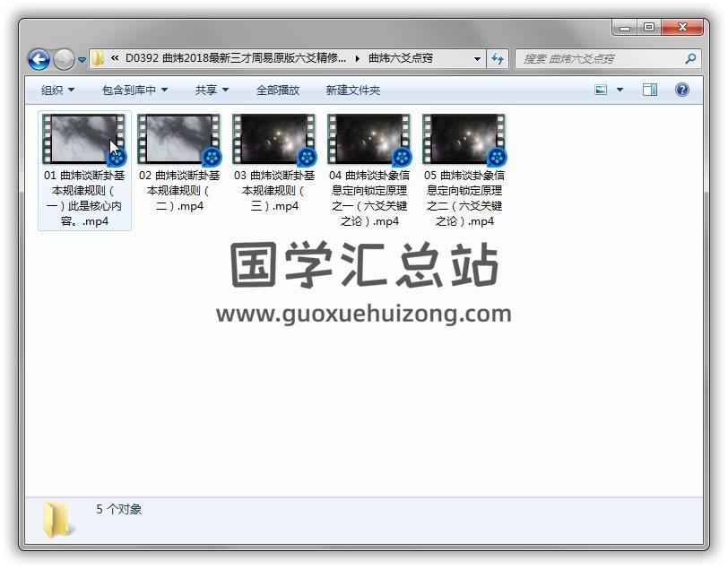Image resolution: width=728 pixels, height=569 pixels.
Task: Open the recent pages dropdown arrow
Action: (82, 59)
